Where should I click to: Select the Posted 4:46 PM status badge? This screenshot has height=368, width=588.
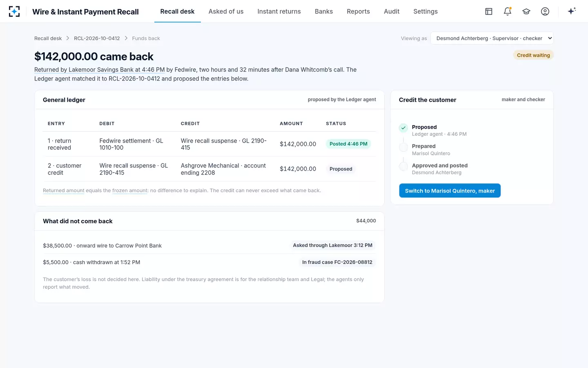[348, 144]
